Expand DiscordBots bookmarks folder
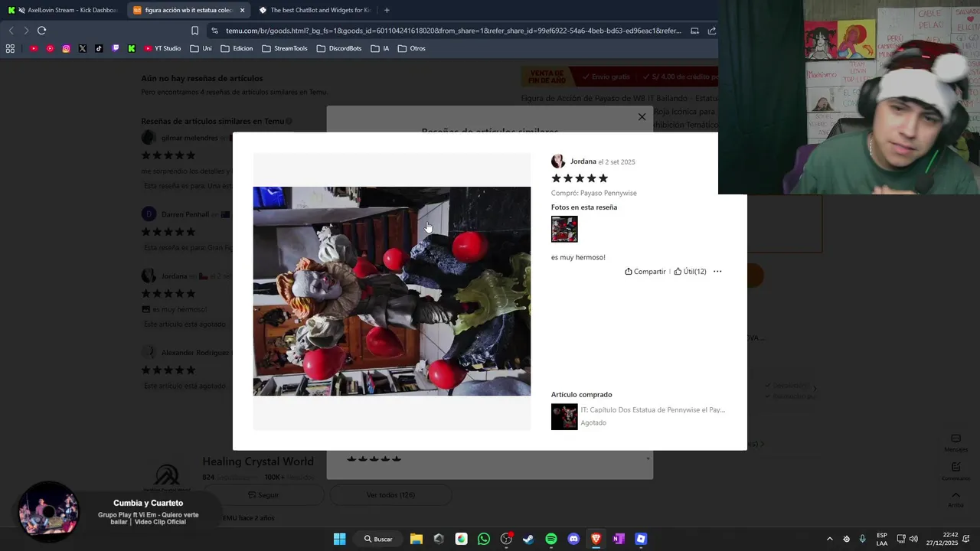 (x=338, y=48)
